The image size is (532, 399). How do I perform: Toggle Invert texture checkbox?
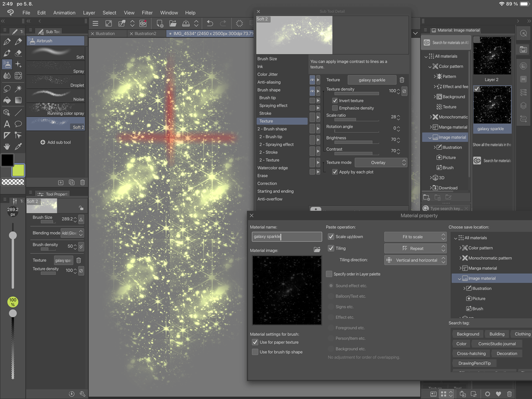click(335, 101)
